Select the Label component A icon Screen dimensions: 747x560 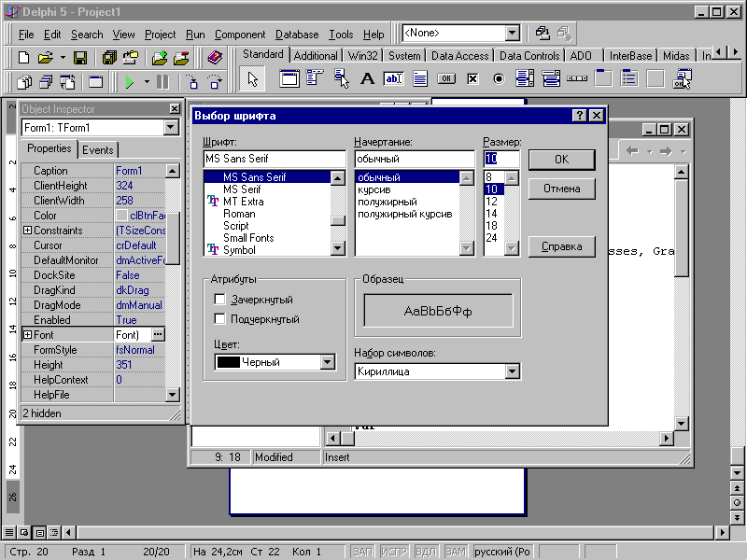point(367,78)
